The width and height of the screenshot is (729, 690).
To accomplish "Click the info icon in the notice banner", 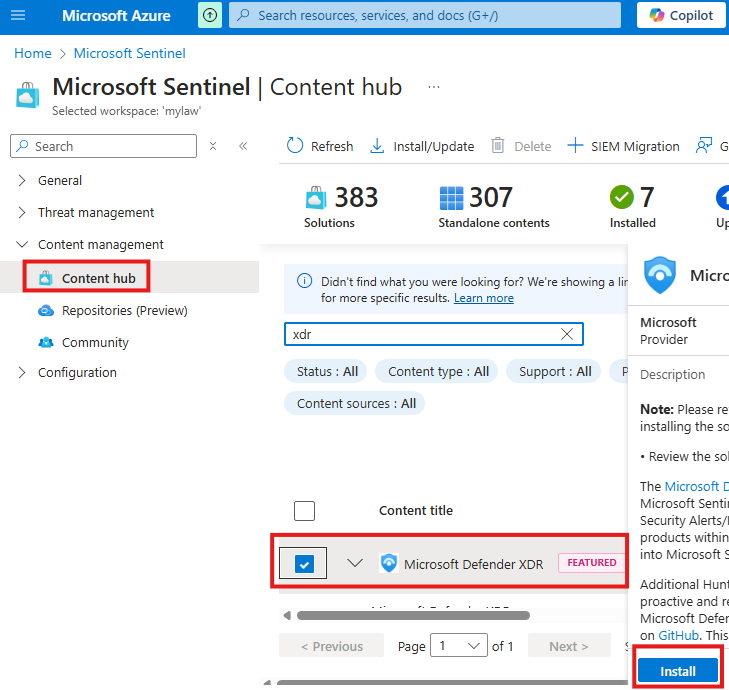I will [x=304, y=281].
